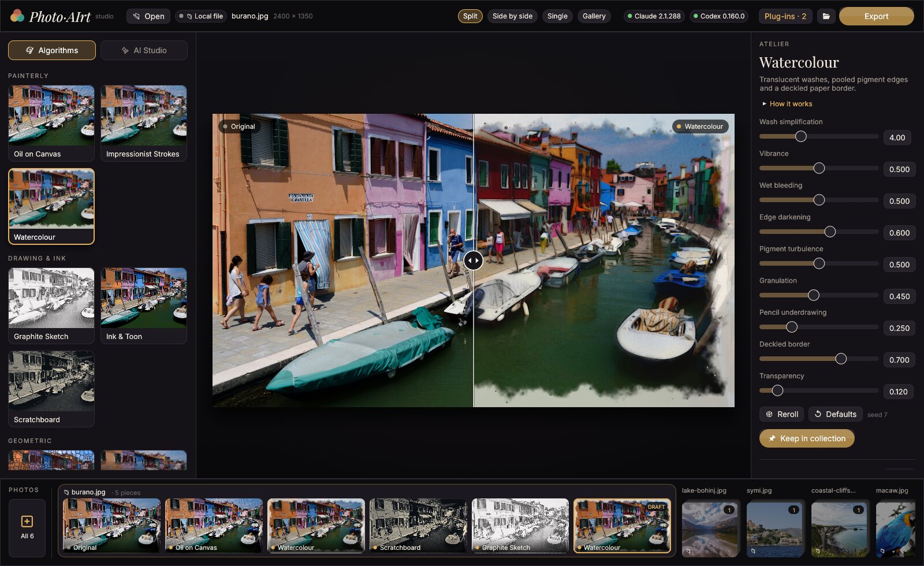Select the DRAFT Watercolour filmstrip piece
The width and height of the screenshot is (924, 566).
pyautogui.click(x=623, y=526)
